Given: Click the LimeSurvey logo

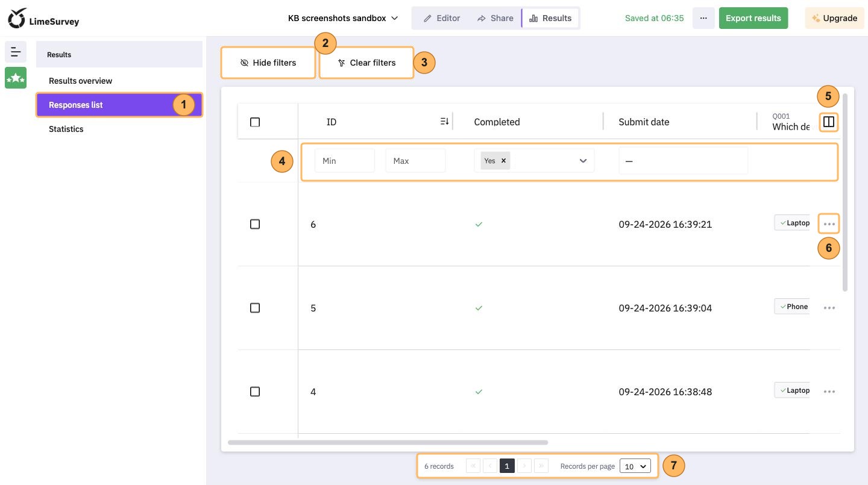Looking at the screenshot, I should [43, 18].
